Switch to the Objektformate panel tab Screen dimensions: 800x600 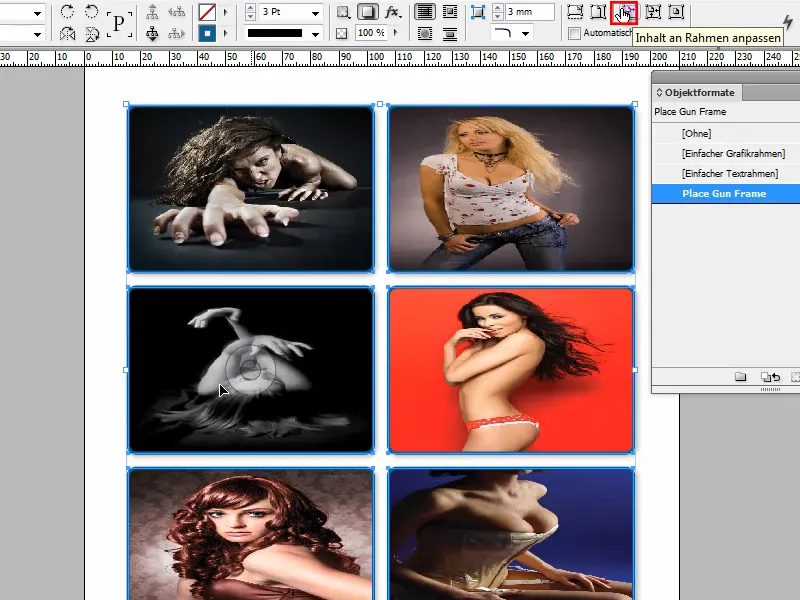(697, 92)
